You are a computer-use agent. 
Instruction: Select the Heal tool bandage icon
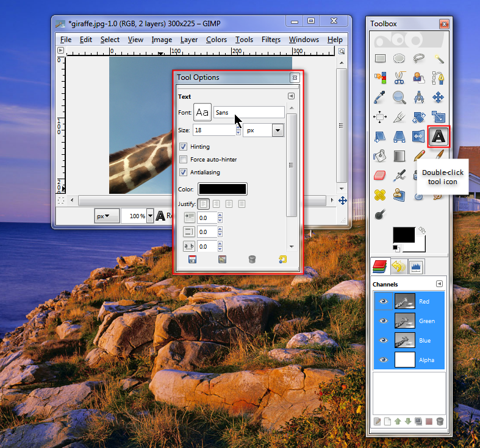(379, 195)
